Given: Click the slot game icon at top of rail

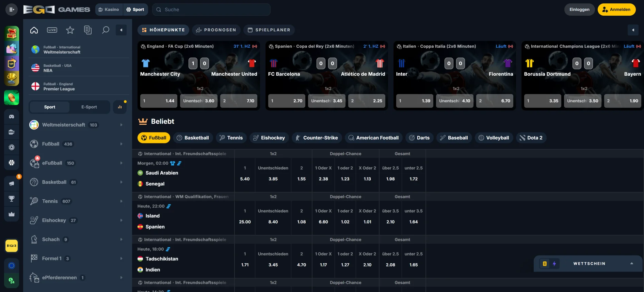Looking at the screenshot, I should point(12,33).
